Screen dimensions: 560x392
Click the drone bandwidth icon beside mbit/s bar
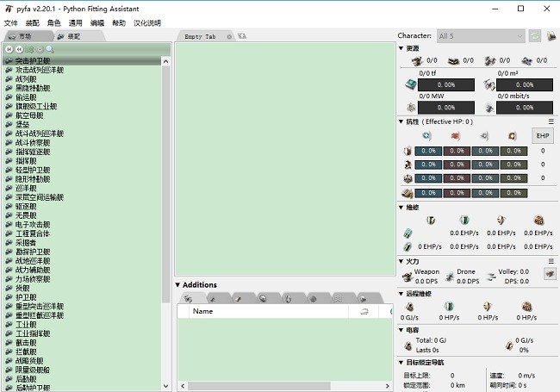point(489,108)
